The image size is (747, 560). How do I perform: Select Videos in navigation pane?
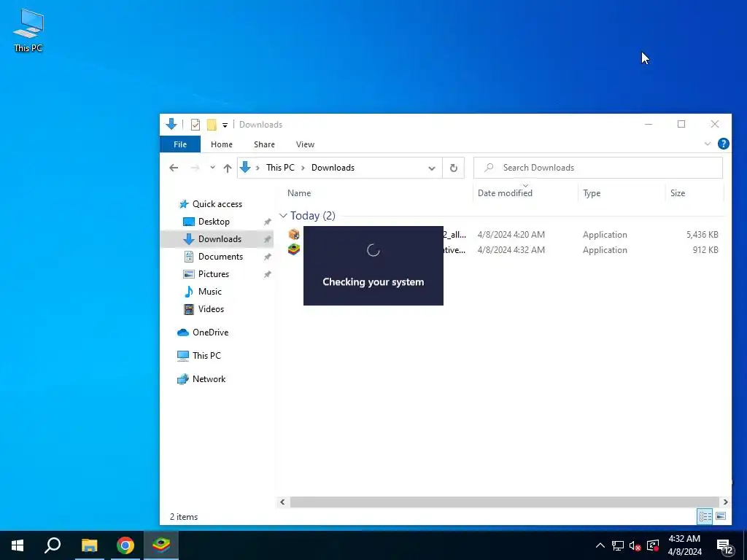point(211,309)
